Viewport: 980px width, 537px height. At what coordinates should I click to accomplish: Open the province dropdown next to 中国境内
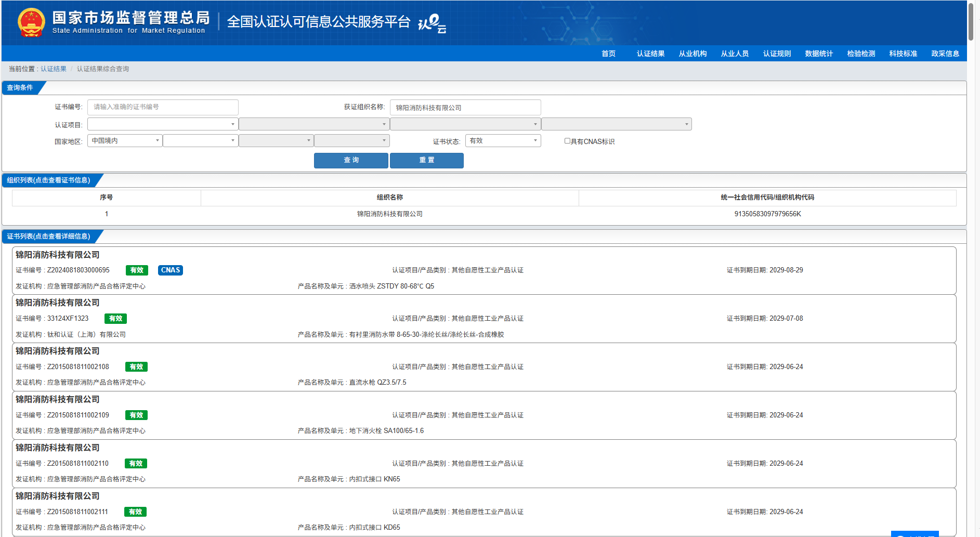point(201,141)
